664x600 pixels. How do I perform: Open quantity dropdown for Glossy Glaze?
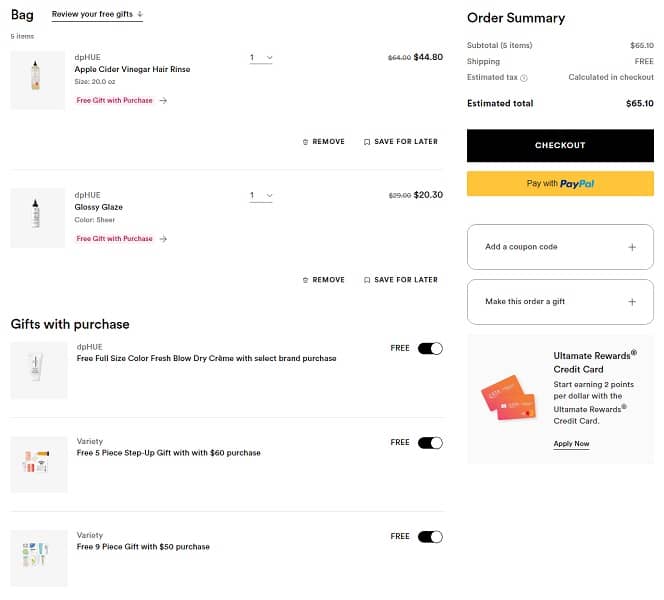coord(261,196)
